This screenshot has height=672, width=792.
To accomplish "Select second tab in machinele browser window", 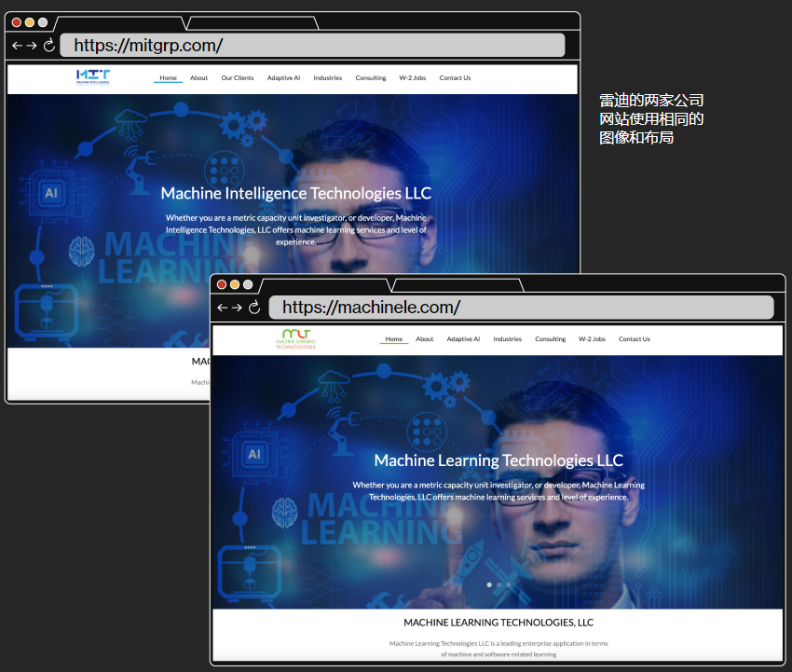I will tap(457, 285).
